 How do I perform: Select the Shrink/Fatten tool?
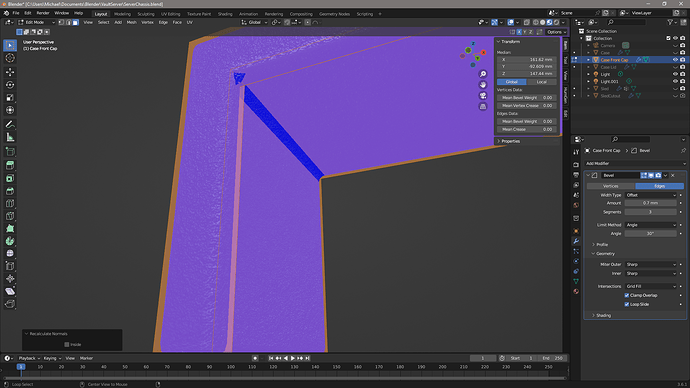pos(10,279)
